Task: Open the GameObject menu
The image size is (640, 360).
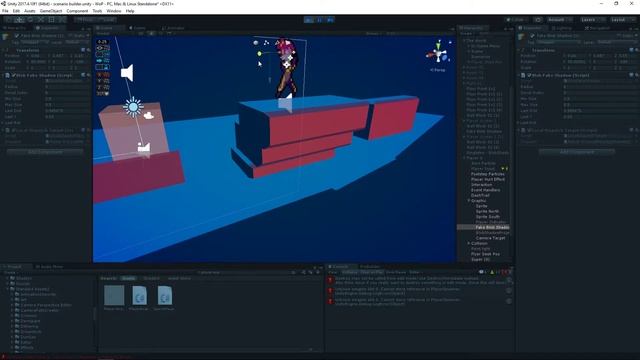Action: click(51, 11)
